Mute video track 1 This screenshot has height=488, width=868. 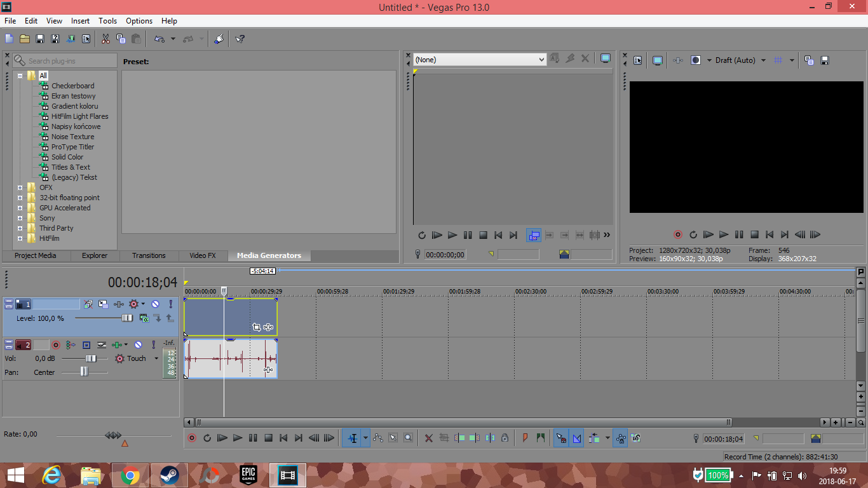[155, 304]
